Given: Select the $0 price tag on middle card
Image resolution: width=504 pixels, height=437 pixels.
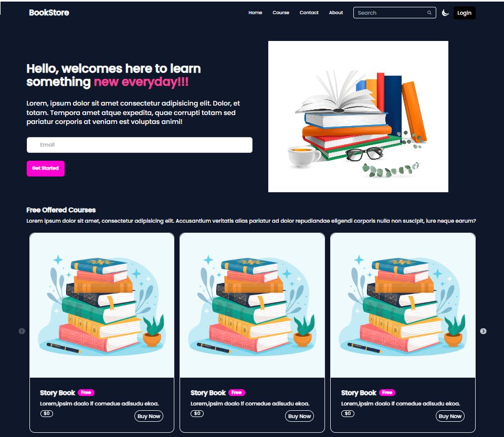Looking at the screenshot, I should (197, 413).
